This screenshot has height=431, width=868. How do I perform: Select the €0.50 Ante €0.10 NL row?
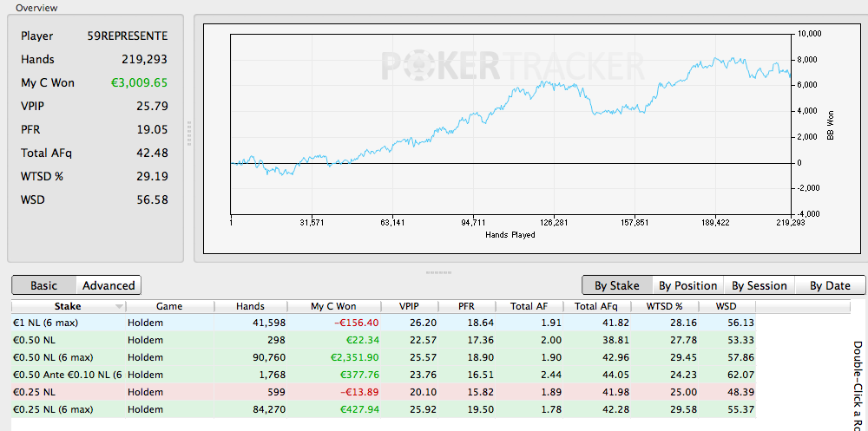(x=384, y=375)
